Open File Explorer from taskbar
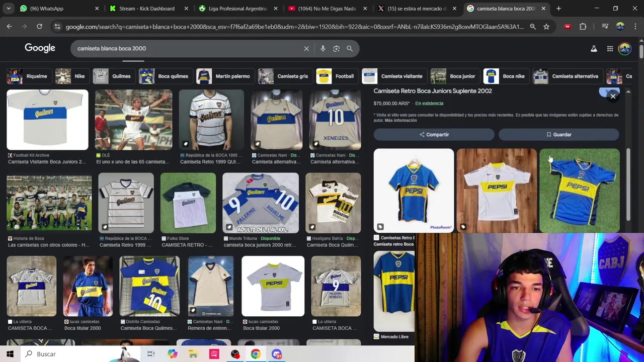 tap(193, 354)
